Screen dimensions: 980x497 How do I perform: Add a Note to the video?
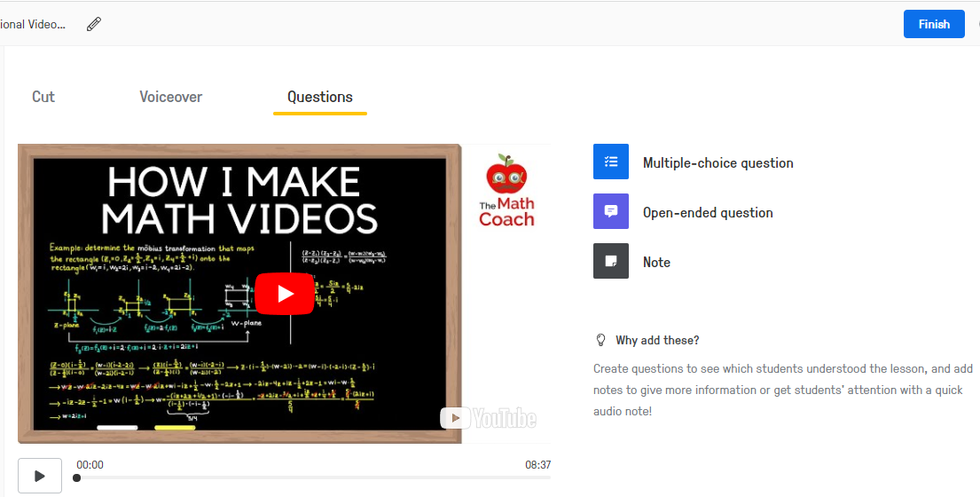pos(656,263)
